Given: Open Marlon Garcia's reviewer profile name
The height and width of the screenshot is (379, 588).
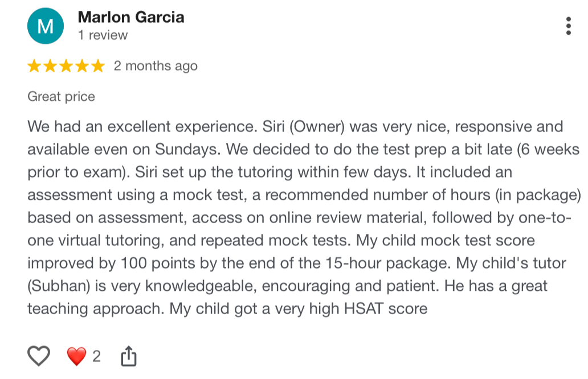Looking at the screenshot, I should tap(130, 17).
